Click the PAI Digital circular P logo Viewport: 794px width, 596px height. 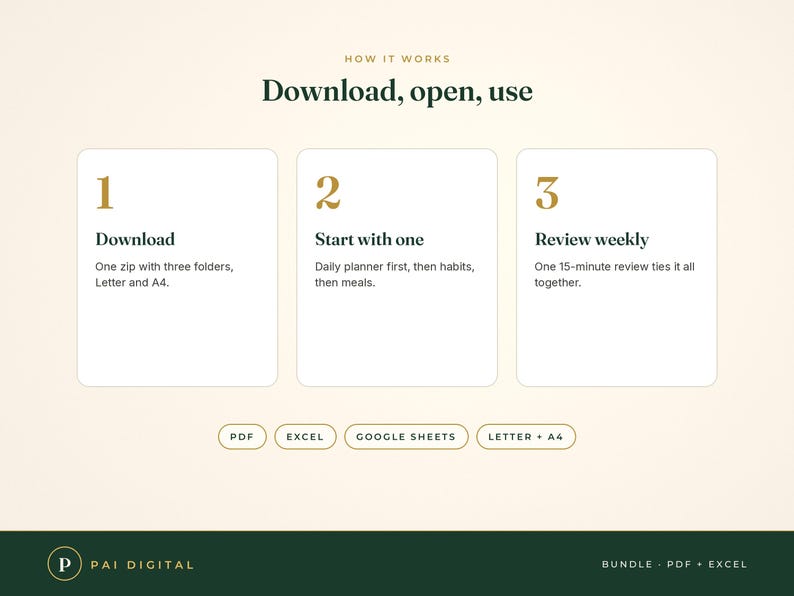(x=64, y=564)
